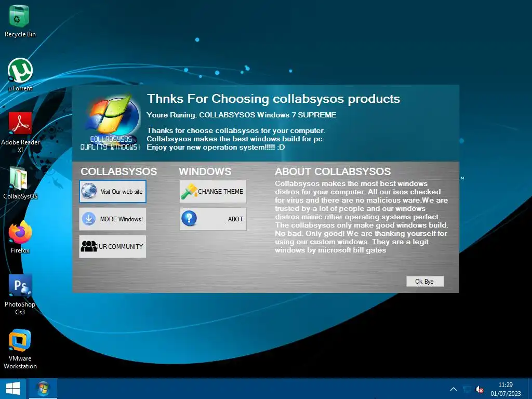Screen dimensions: 532x399
Task: Open the ABOT help button
Action: (213, 219)
